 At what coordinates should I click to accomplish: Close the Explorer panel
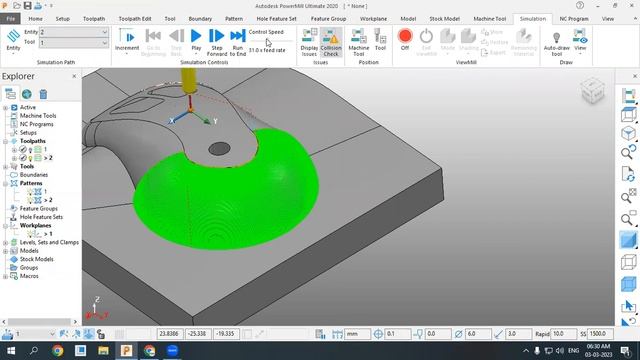(74, 76)
